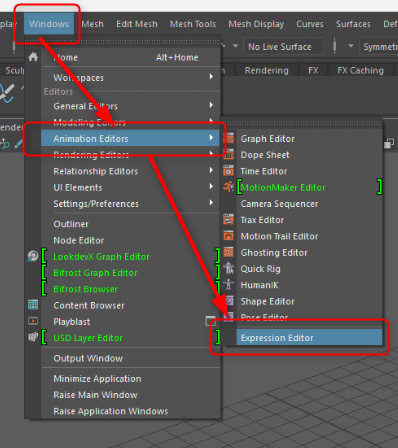Screen dimensions: 398x448
Task: Click the Shape Editor icon
Action: 229,301
